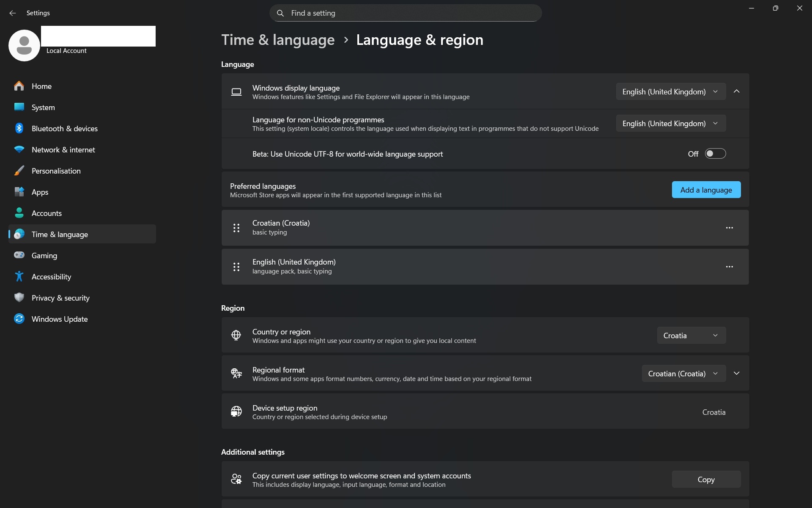Open the Country or region dropdown
This screenshot has width=812, height=508.
pyautogui.click(x=691, y=335)
